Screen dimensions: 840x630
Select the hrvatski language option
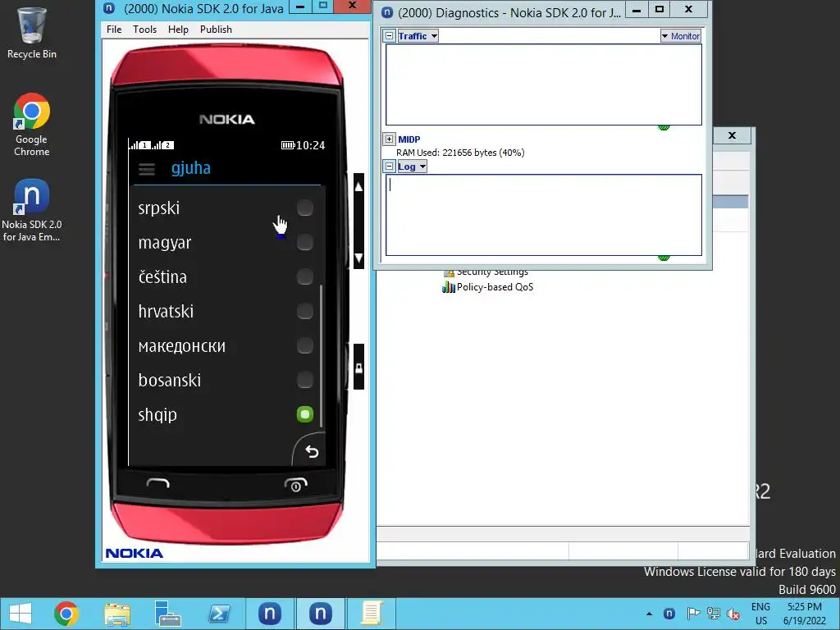226,311
